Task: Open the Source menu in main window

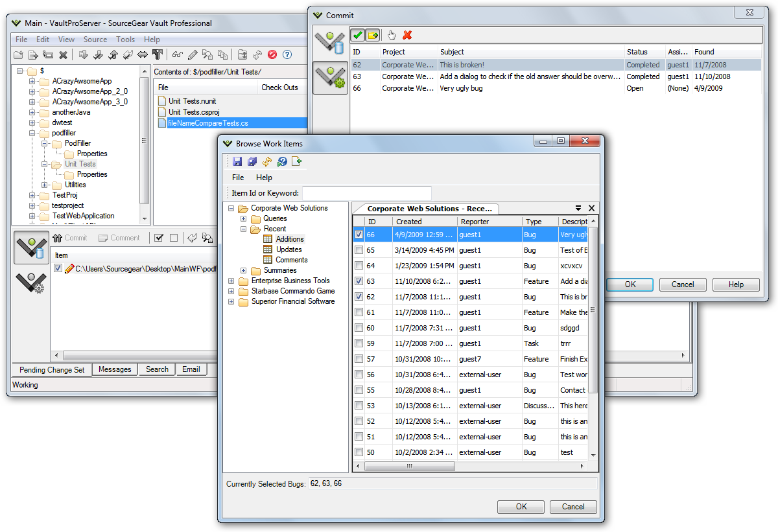Action: tap(95, 40)
